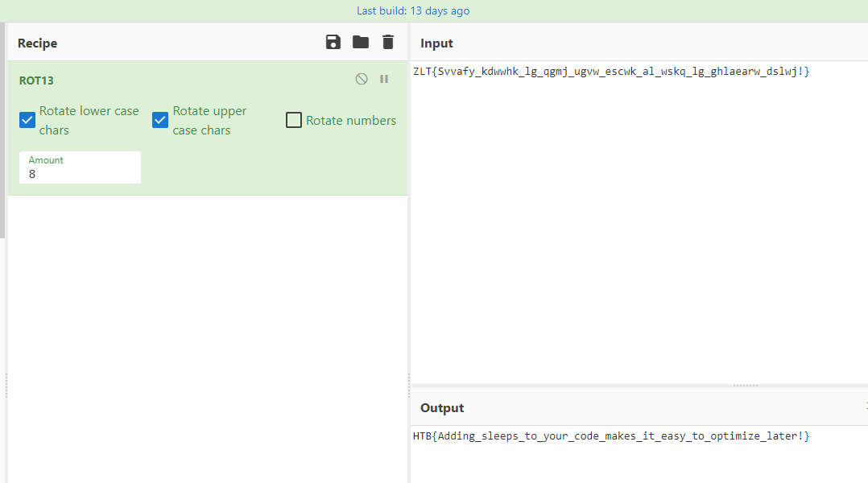Enable the Rotate numbers checkbox
The image size is (868, 483).
294,120
